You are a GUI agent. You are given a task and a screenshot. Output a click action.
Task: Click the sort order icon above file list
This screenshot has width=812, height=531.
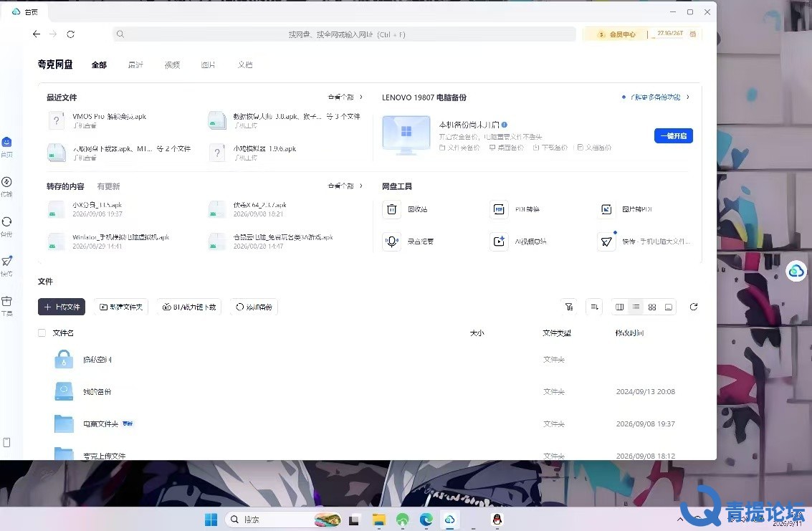[595, 307]
